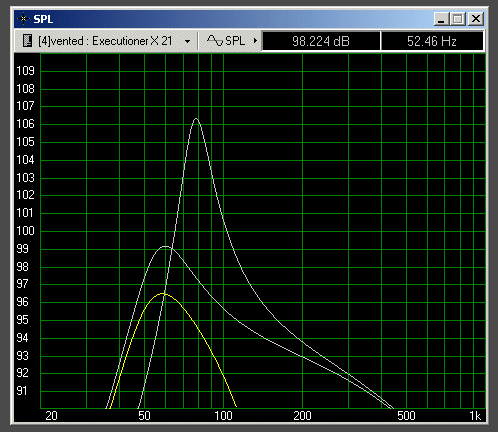Click the 98.224 dB readout field
Viewport: 498px width, 432px height.
coord(321,41)
